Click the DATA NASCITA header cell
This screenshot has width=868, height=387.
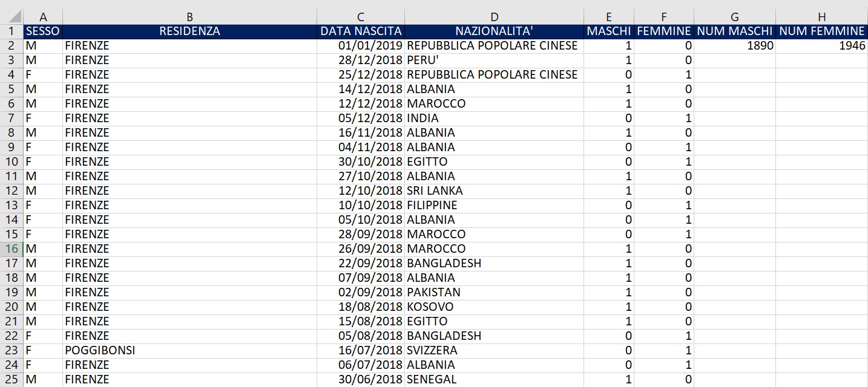pyautogui.click(x=361, y=31)
